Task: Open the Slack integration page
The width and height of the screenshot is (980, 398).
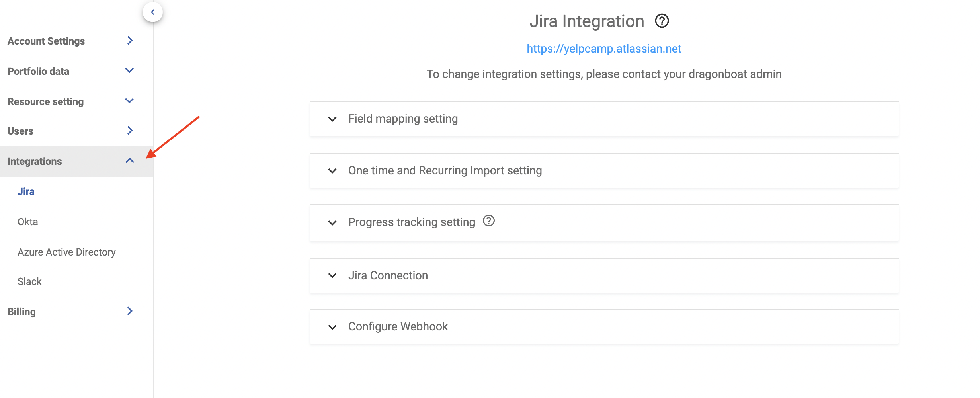Action: pyautogui.click(x=29, y=281)
